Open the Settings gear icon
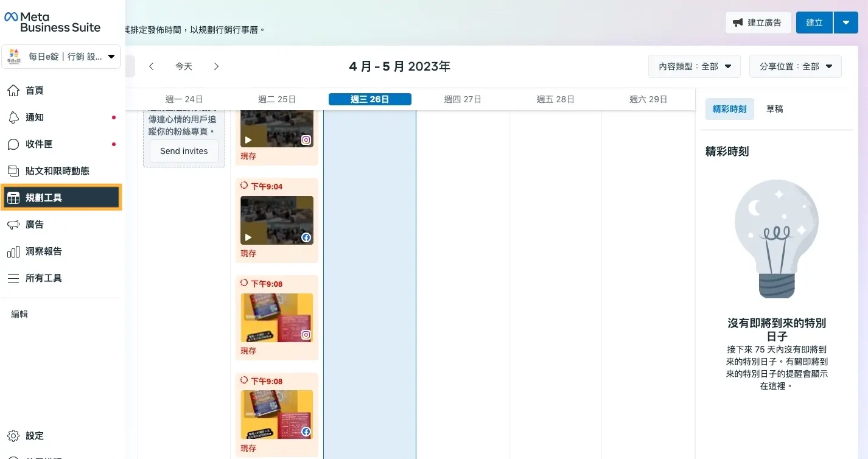868x459 pixels. click(x=13, y=436)
